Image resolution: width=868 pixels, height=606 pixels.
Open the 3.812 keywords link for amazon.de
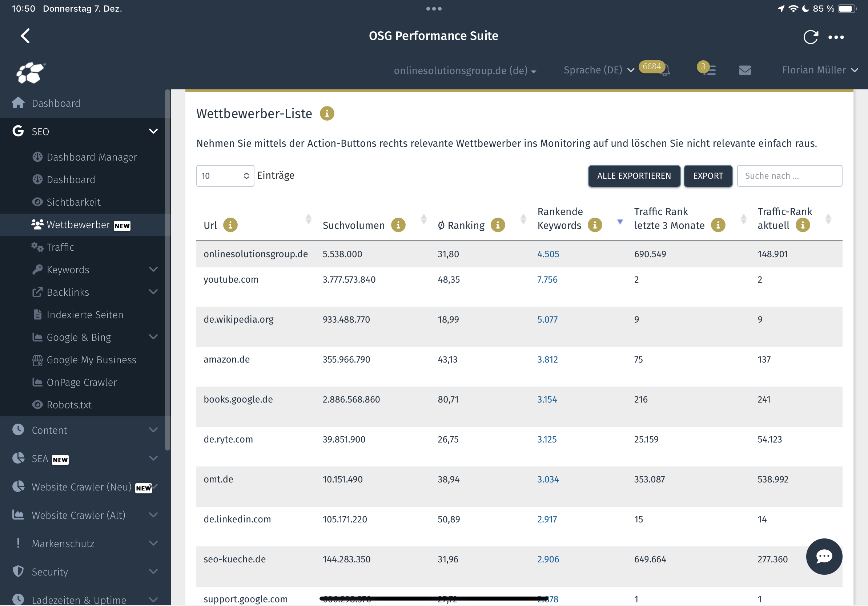pos(547,360)
